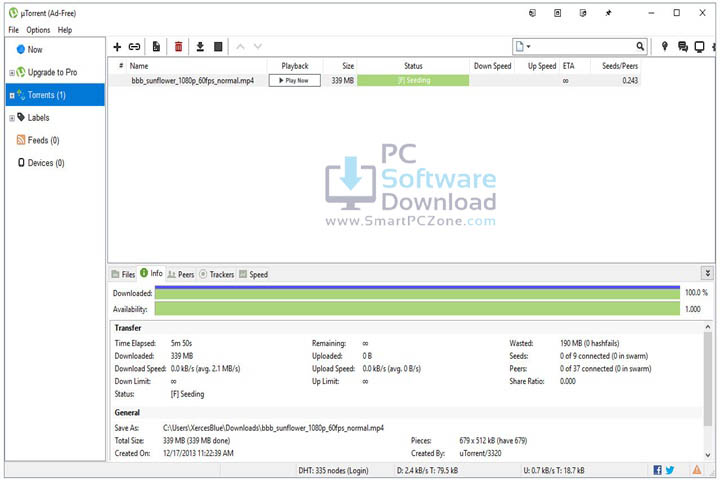This screenshot has width=720, height=480.
Task: Click second title bar window icon
Action: 557,13
